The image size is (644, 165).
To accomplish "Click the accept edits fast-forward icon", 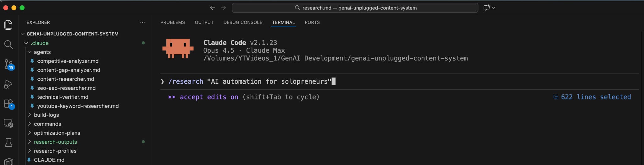I will point(172,97).
